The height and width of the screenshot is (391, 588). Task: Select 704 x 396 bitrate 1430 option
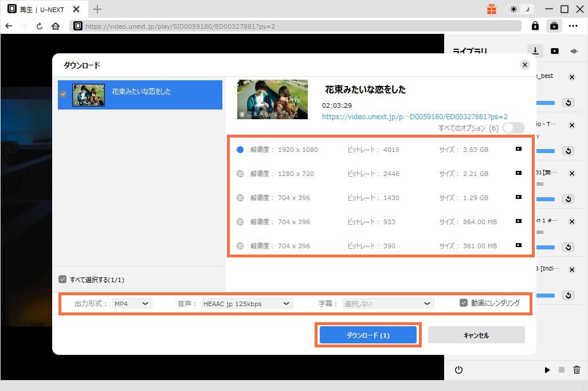(240, 198)
